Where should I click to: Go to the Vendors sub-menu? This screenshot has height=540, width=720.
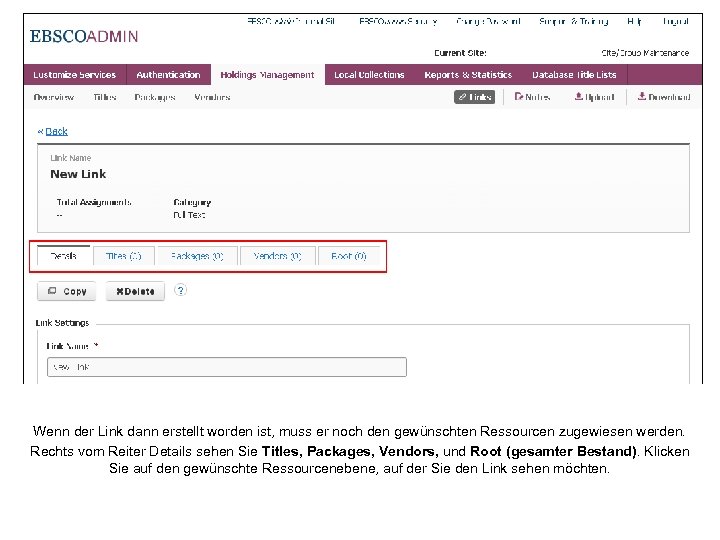(212, 97)
